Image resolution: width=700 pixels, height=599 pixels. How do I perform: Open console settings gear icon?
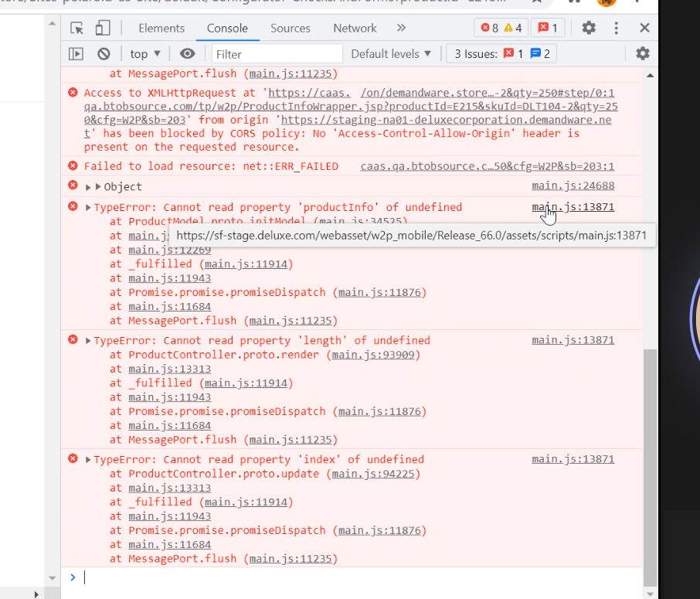click(642, 53)
